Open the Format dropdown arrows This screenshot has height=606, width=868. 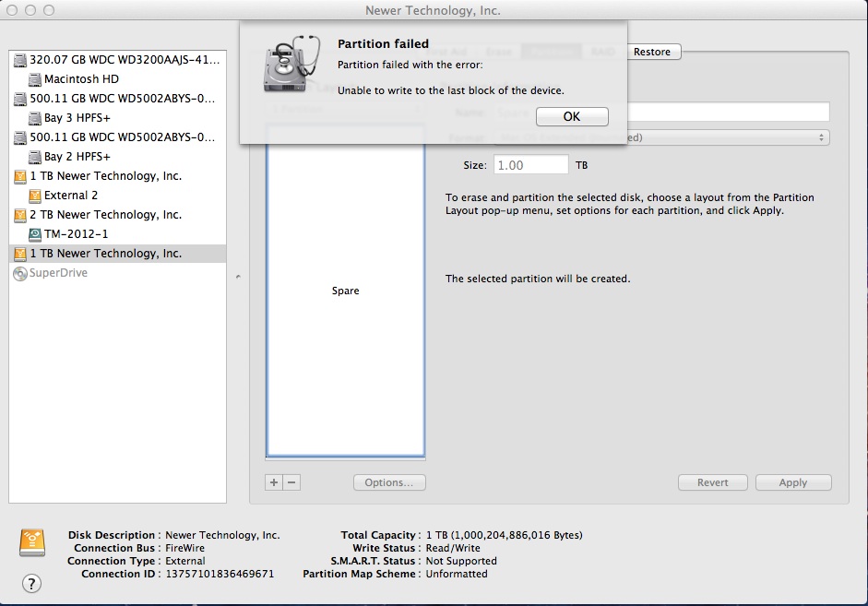[821, 137]
